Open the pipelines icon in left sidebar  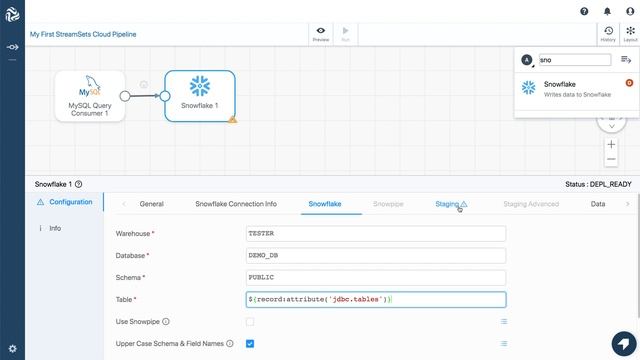[12, 47]
